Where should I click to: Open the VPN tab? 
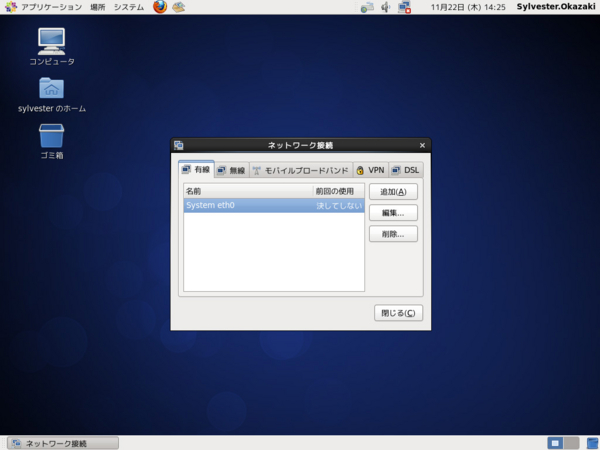pyautogui.click(x=370, y=170)
